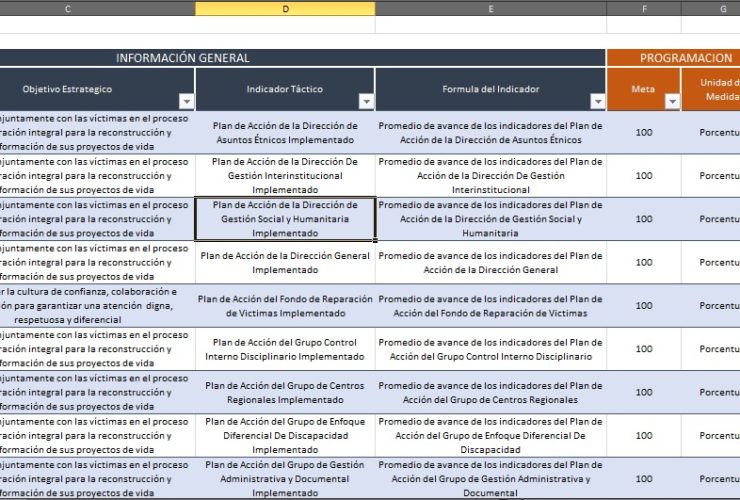Select formula cell for Grupo Control Interno Disciplinario

pos(491,349)
